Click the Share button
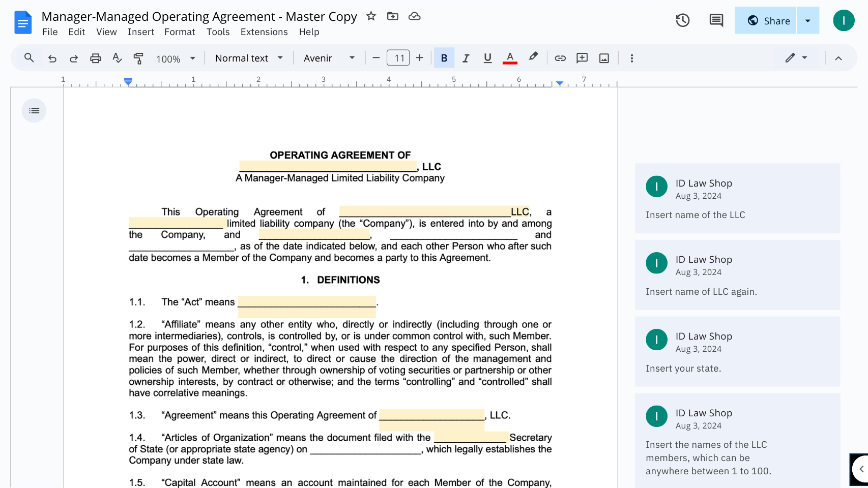 tap(766, 20)
